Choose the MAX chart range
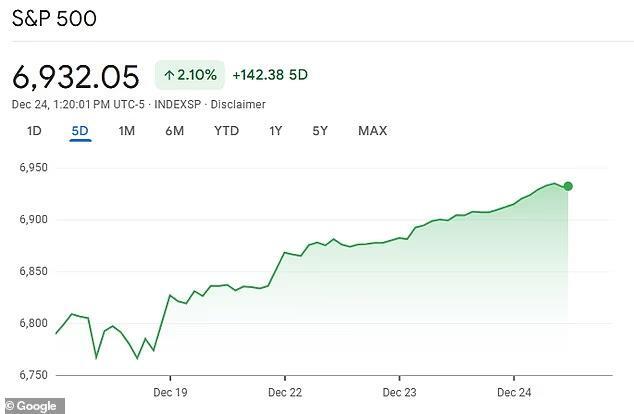Viewport: 634px width, 414px height. click(x=372, y=131)
